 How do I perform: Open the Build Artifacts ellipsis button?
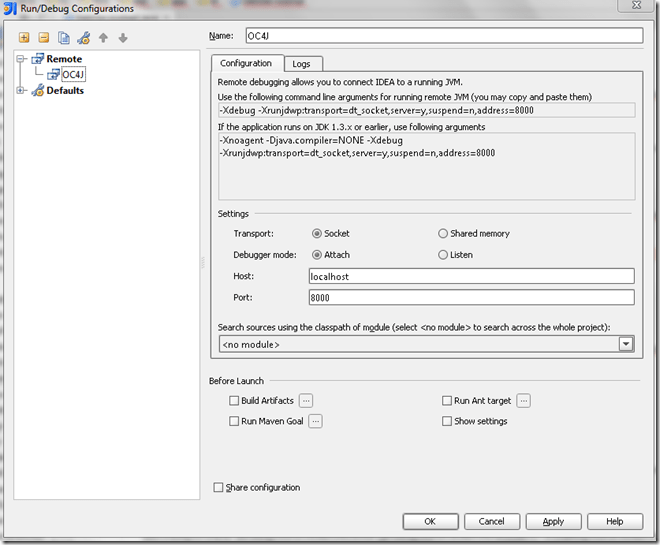(x=306, y=401)
